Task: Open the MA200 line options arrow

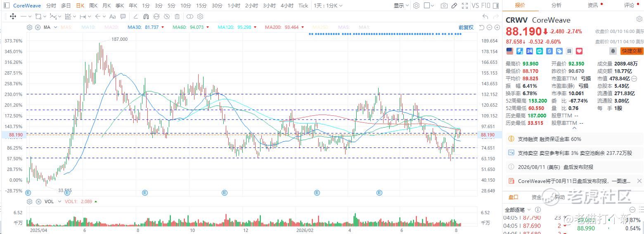Action: click(x=302, y=27)
